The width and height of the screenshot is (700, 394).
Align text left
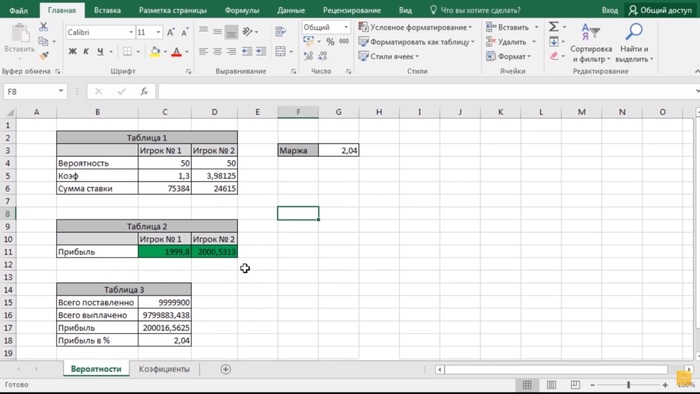pyautogui.click(x=204, y=52)
